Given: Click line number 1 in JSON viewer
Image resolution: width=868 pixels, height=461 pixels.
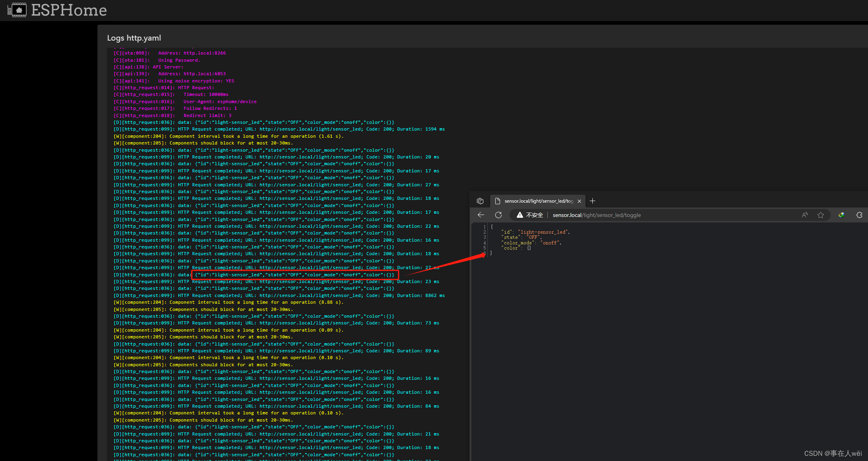Looking at the screenshot, I should point(485,227).
